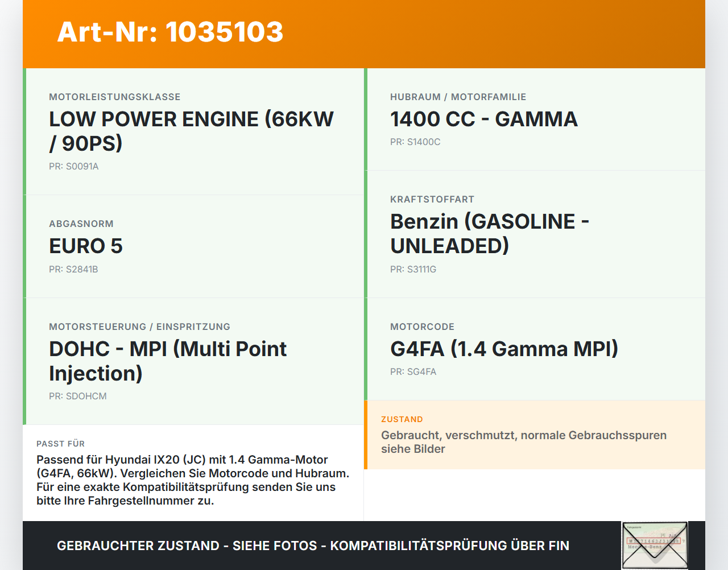Click the PR: S3111G code
This screenshot has height=570, width=728.
pyautogui.click(x=413, y=269)
